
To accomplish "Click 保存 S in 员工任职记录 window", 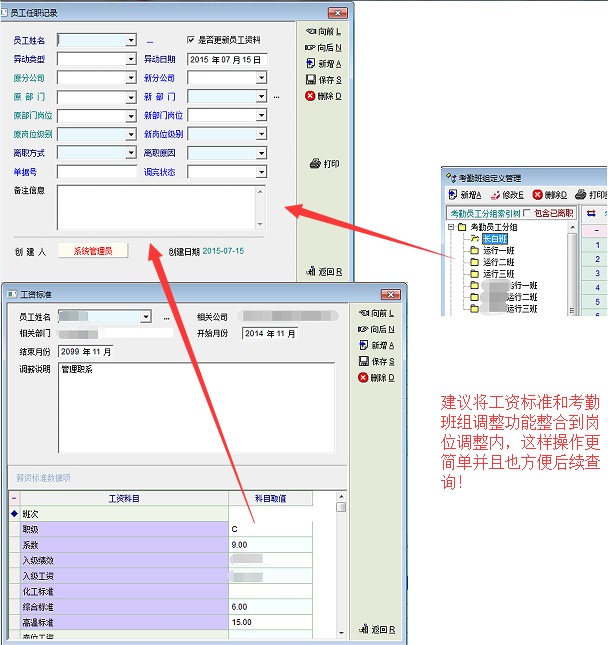I will coord(323,79).
